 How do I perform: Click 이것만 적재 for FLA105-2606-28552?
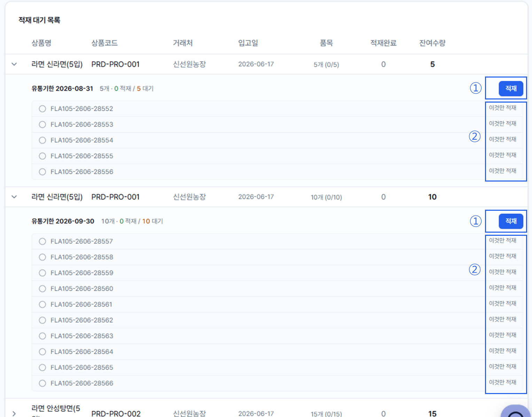[x=502, y=108]
